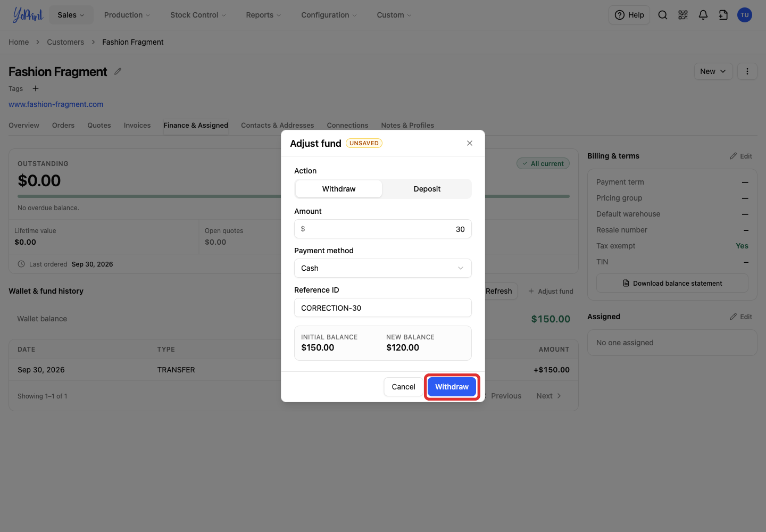Switch to the Invoices tab

click(x=137, y=126)
